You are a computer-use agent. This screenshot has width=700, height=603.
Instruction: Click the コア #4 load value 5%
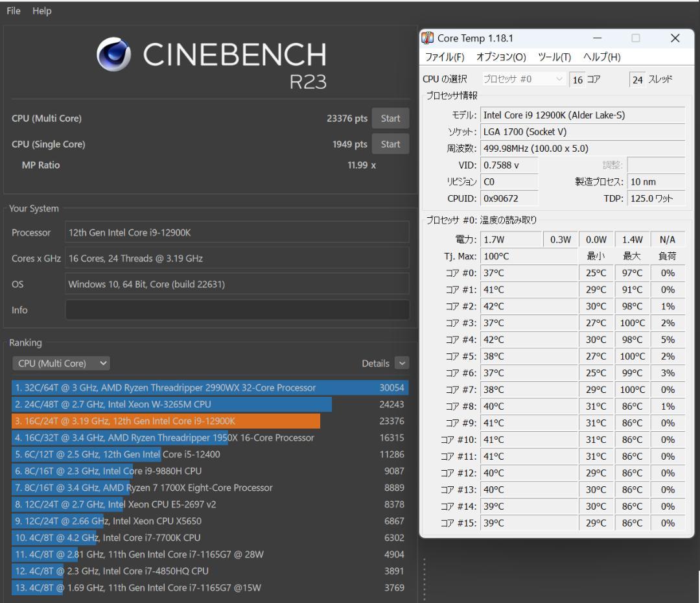click(x=668, y=340)
